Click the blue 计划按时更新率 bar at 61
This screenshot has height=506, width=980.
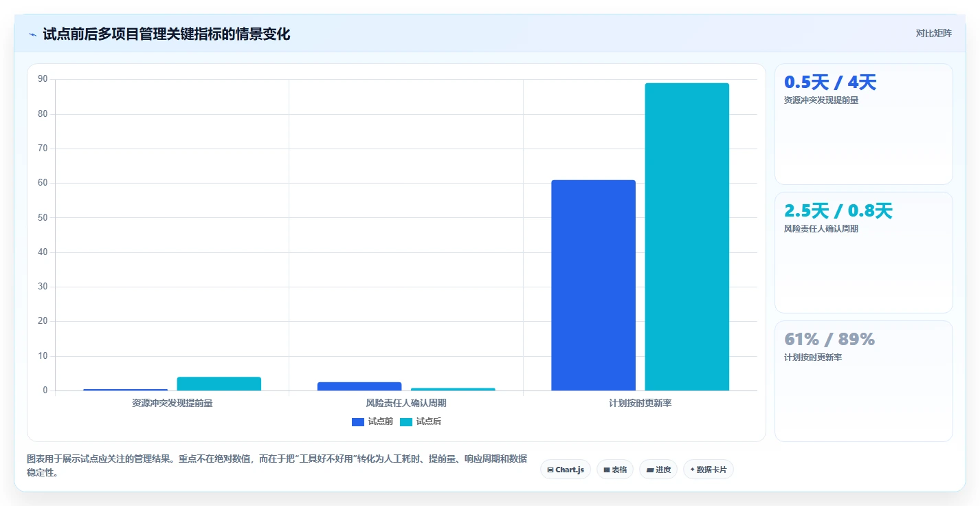(x=594, y=285)
